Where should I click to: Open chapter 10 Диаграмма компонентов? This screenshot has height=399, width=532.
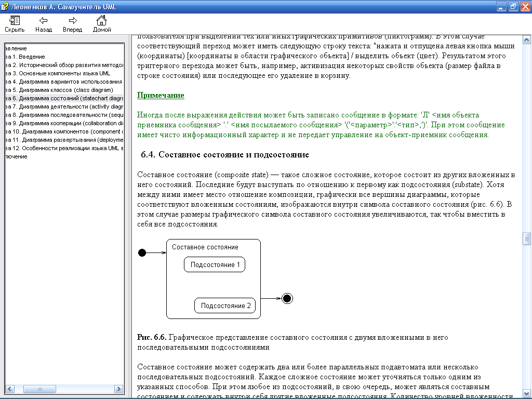click(64, 131)
